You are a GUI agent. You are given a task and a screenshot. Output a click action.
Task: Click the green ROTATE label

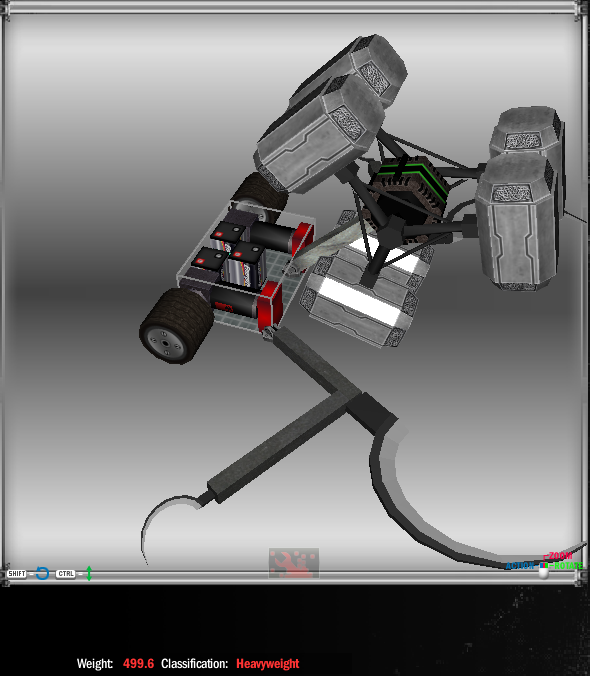[568, 566]
